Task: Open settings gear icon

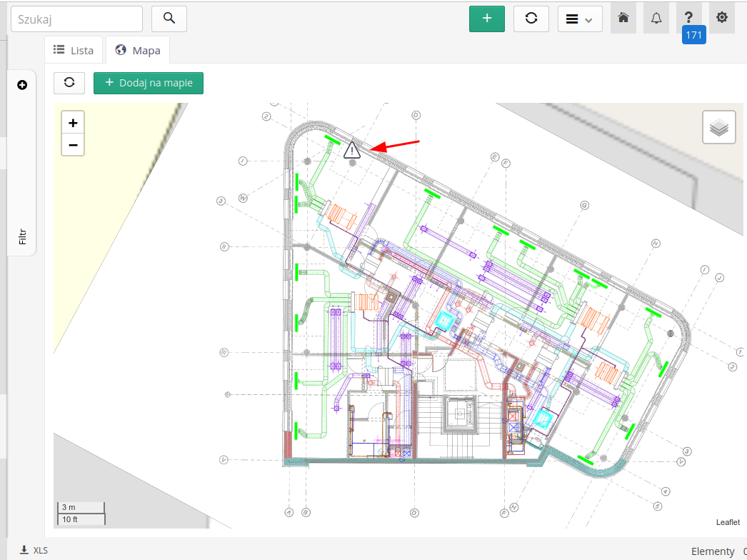Action: pyautogui.click(x=722, y=18)
